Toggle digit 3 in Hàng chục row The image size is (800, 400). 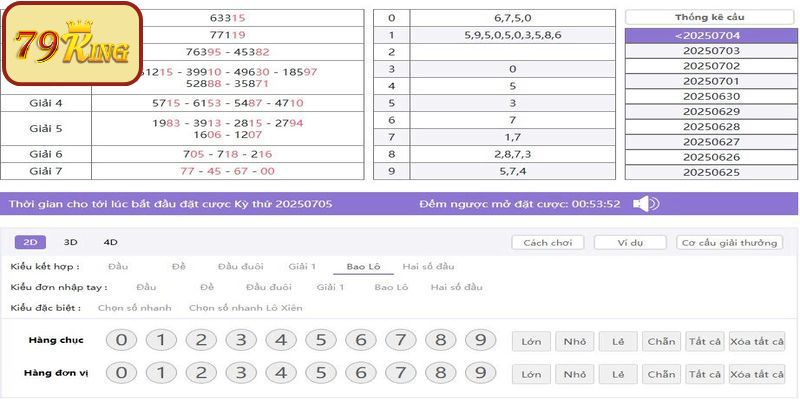241,340
